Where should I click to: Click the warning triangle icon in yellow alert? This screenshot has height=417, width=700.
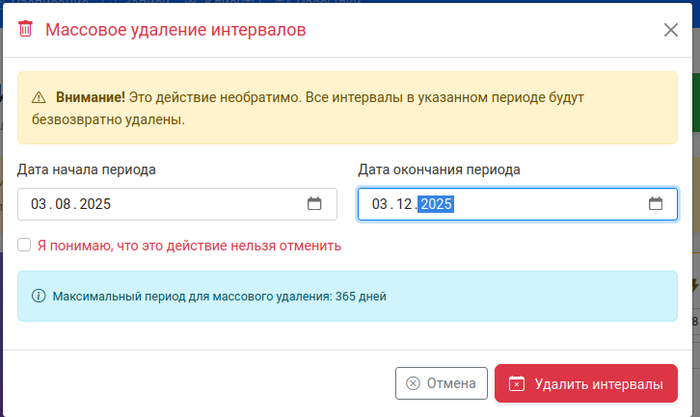pyautogui.click(x=39, y=98)
